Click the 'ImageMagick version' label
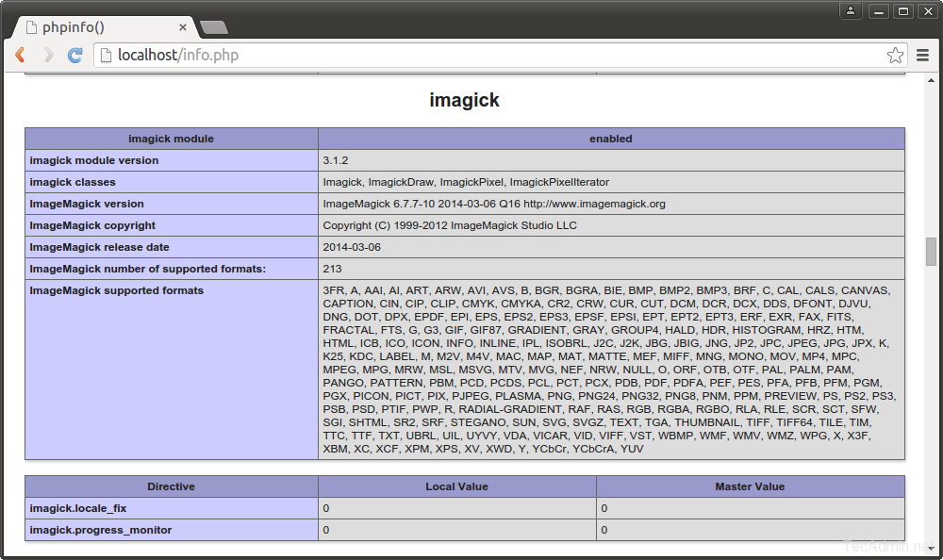The image size is (943, 560). [87, 204]
